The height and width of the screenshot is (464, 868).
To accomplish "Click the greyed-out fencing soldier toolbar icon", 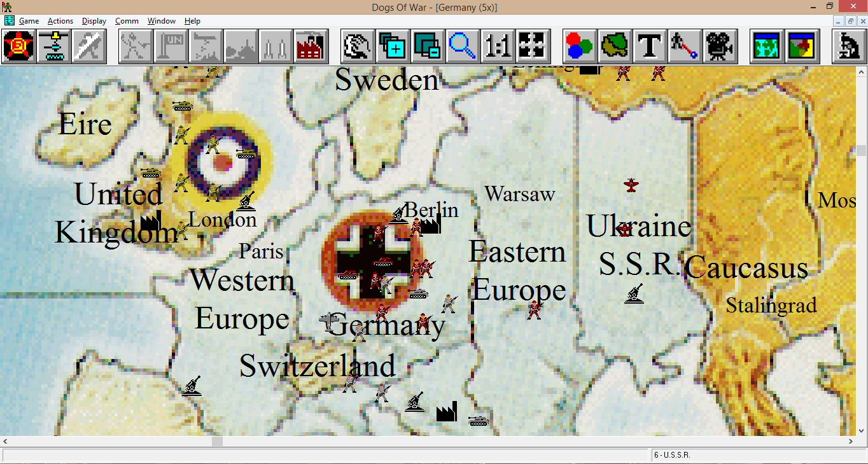I will coord(136,46).
